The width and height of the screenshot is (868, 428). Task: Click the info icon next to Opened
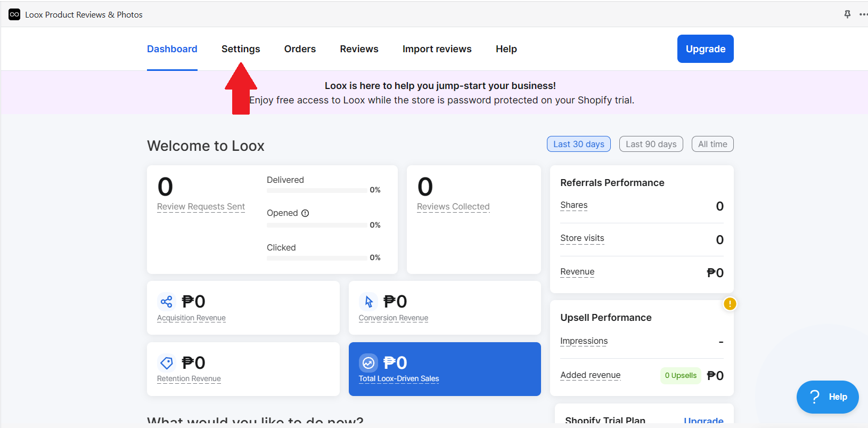point(305,213)
